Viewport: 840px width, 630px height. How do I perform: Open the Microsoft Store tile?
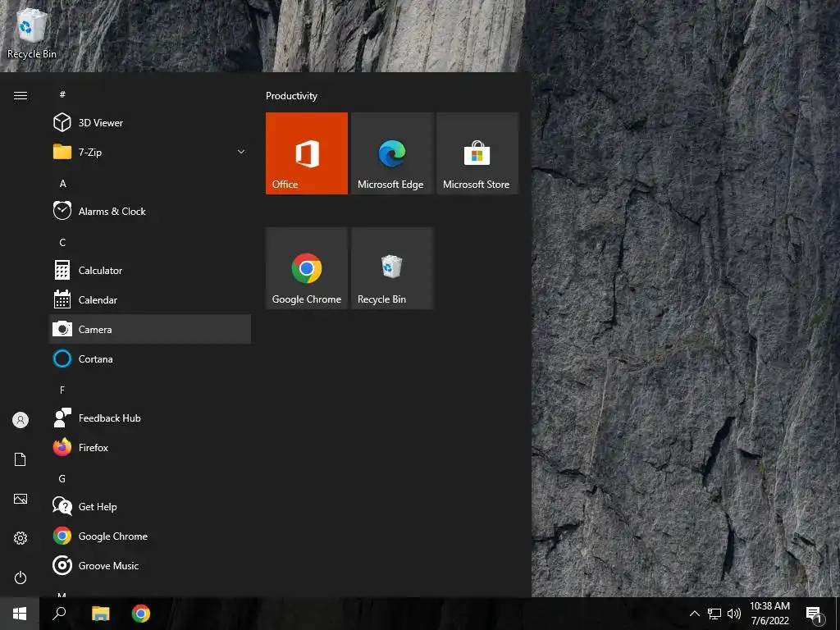click(x=477, y=153)
